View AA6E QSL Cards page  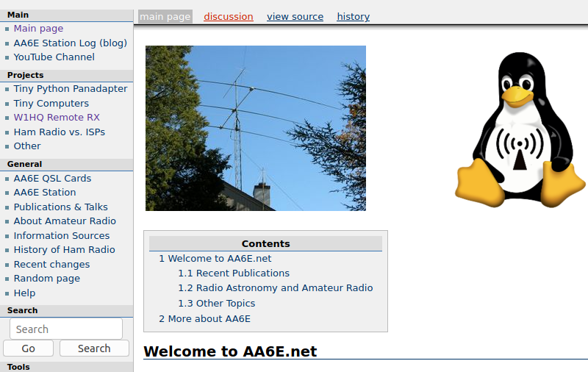(x=52, y=179)
